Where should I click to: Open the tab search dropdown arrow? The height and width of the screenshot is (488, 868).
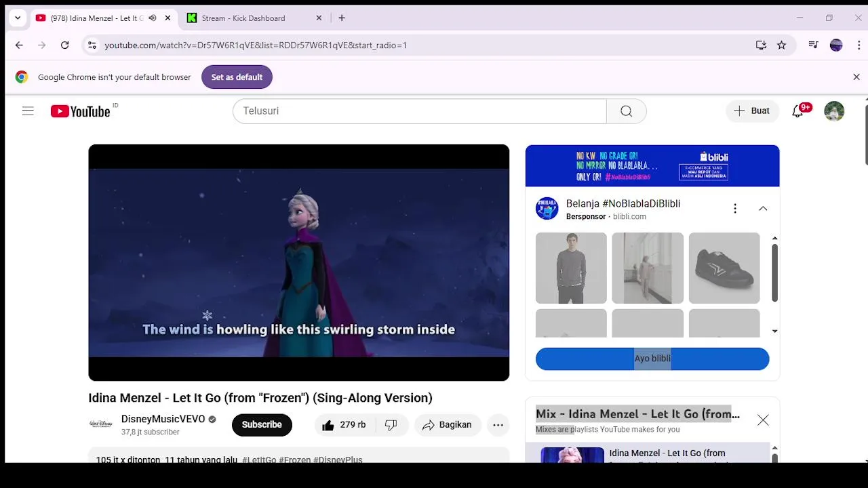tap(18, 18)
